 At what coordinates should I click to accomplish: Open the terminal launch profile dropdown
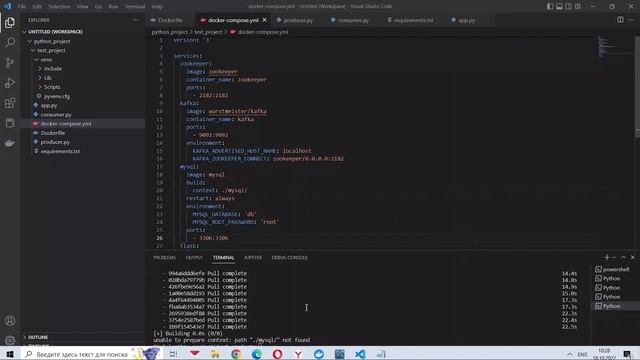click(x=614, y=258)
